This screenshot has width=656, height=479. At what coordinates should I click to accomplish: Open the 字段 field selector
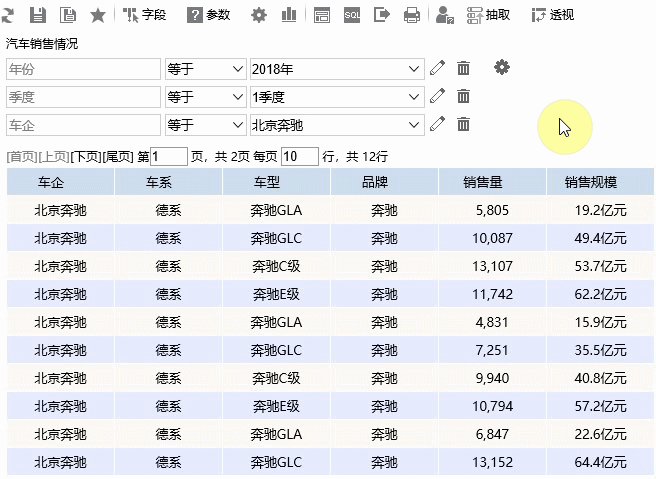[144, 15]
